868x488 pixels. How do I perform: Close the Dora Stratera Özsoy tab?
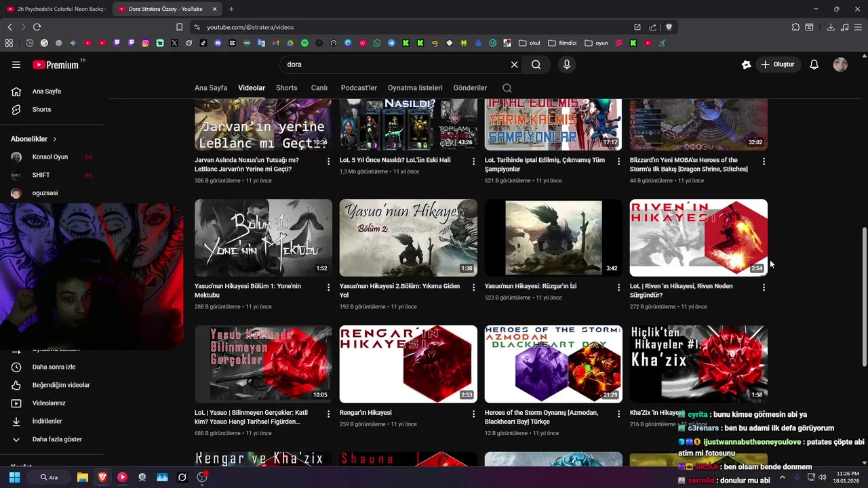point(215,9)
